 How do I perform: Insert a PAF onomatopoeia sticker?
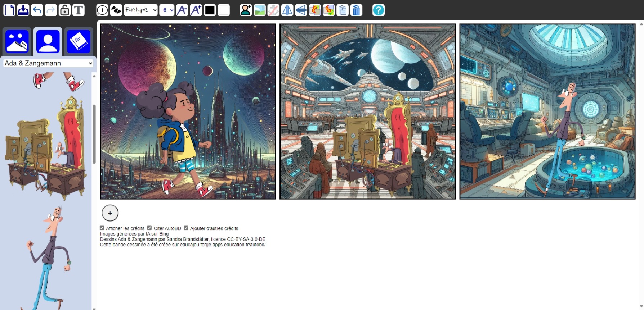[x=116, y=10]
